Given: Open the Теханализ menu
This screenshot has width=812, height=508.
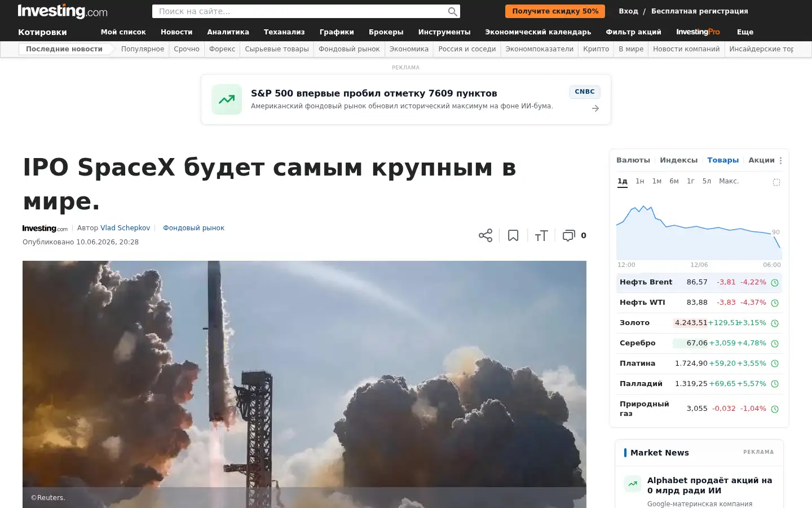Looking at the screenshot, I should (284, 32).
